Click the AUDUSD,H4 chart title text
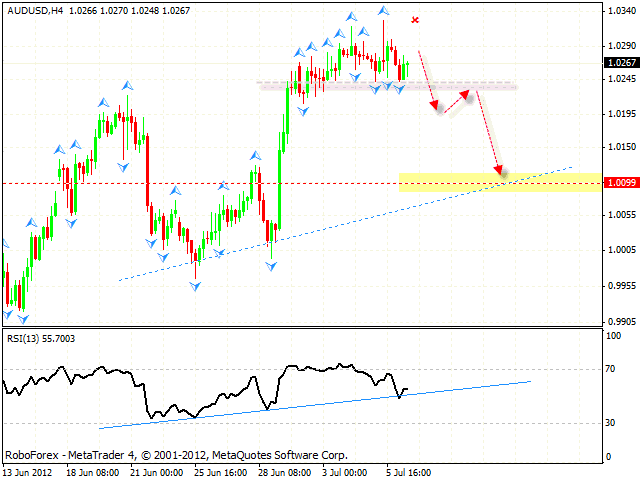This screenshot has height=480, width=640. click(30, 8)
